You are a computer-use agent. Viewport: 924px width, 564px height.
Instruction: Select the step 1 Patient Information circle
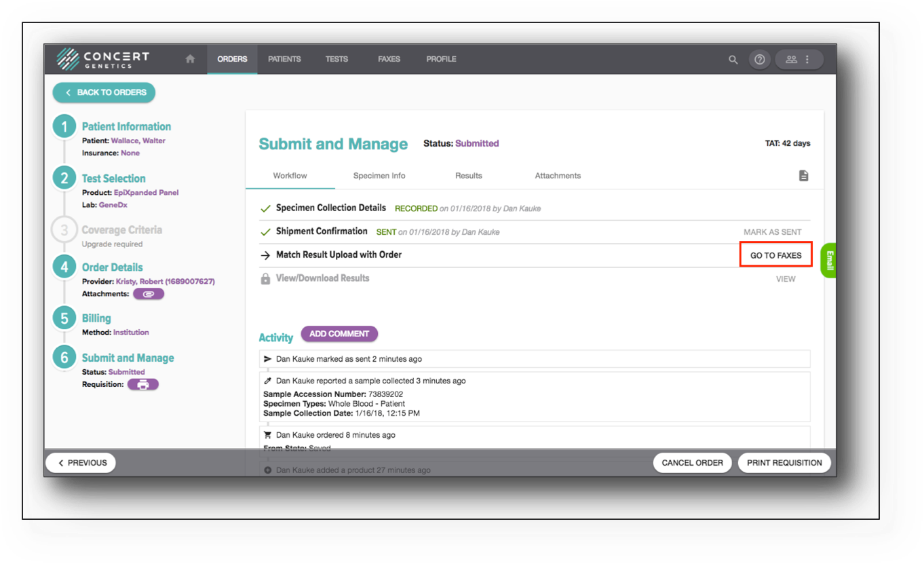pos(64,126)
